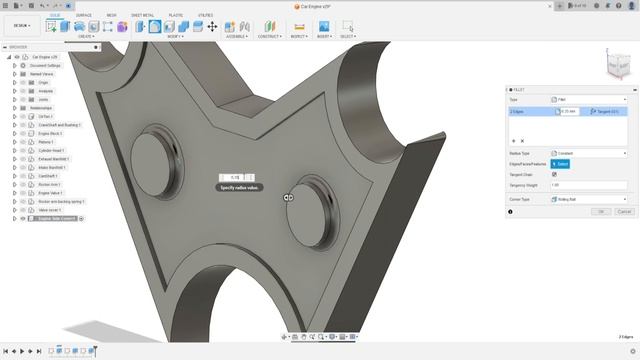The image size is (640, 360).
Task: Select the Construct plane icon
Action: pyautogui.click(x=269, y=27)
